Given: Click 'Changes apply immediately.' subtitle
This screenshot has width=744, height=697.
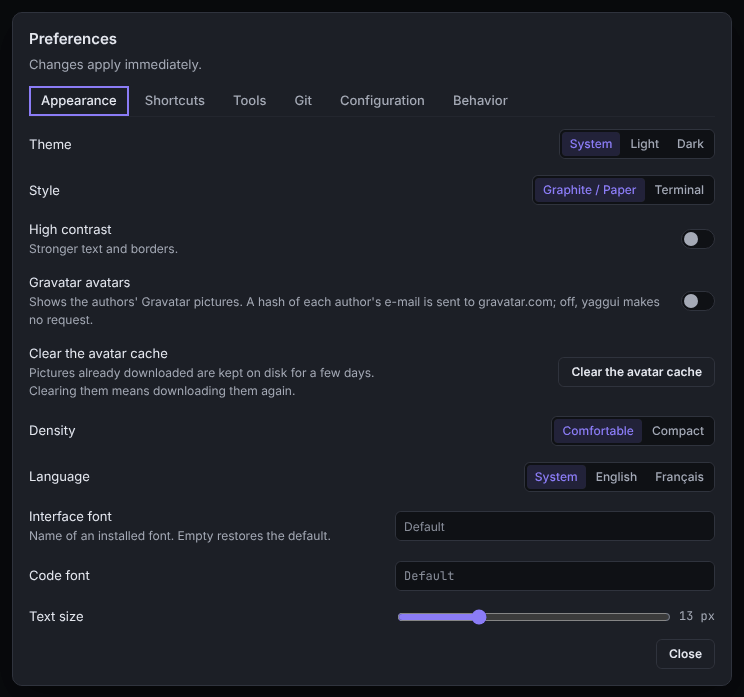Looking at the screenshot, I should pyautogui.click(x=115, y=65).
